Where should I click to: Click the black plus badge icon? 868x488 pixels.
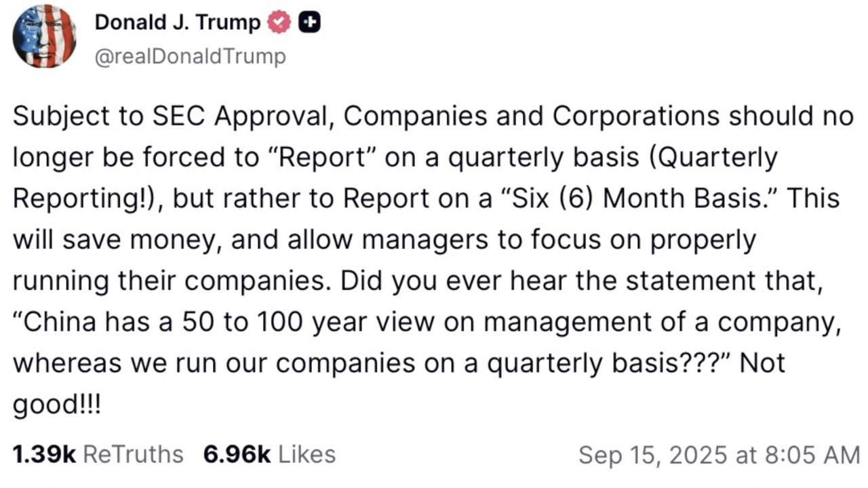point(309,22)
